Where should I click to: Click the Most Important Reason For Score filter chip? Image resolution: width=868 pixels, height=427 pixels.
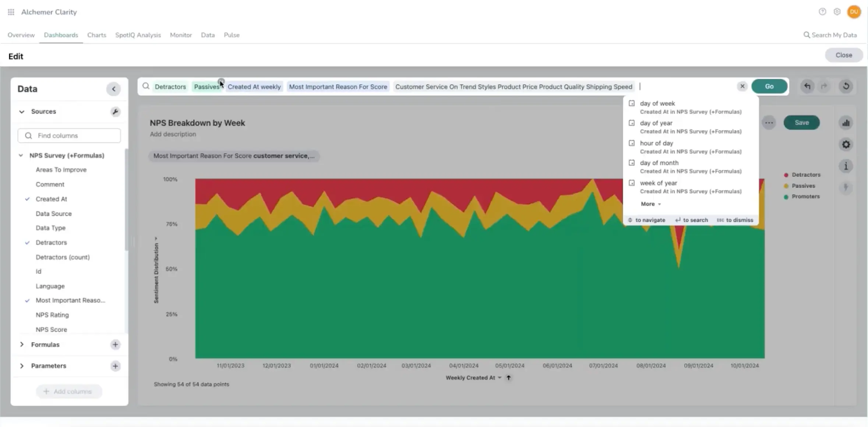pyautogui.click(x=234, y=156)
